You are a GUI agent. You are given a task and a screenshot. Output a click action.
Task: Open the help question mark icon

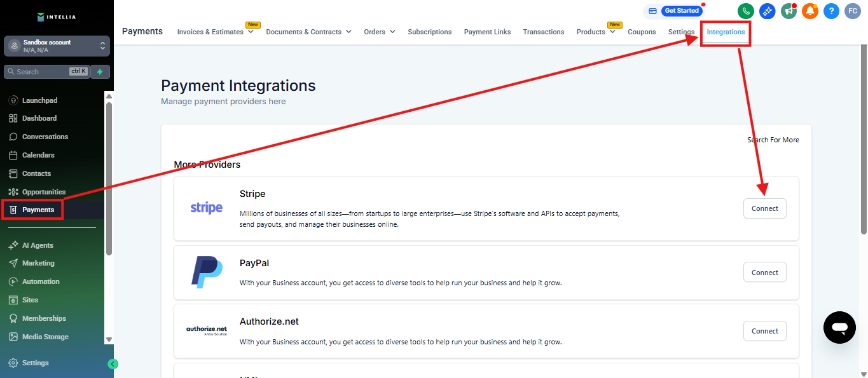(831, 11)
